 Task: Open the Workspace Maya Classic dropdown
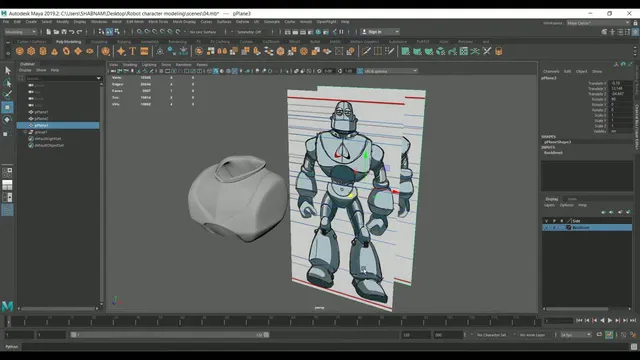coord(598,23)
